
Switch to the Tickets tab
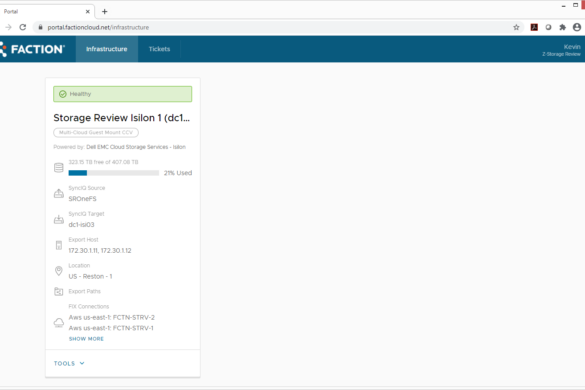click(x=159, y=49)
